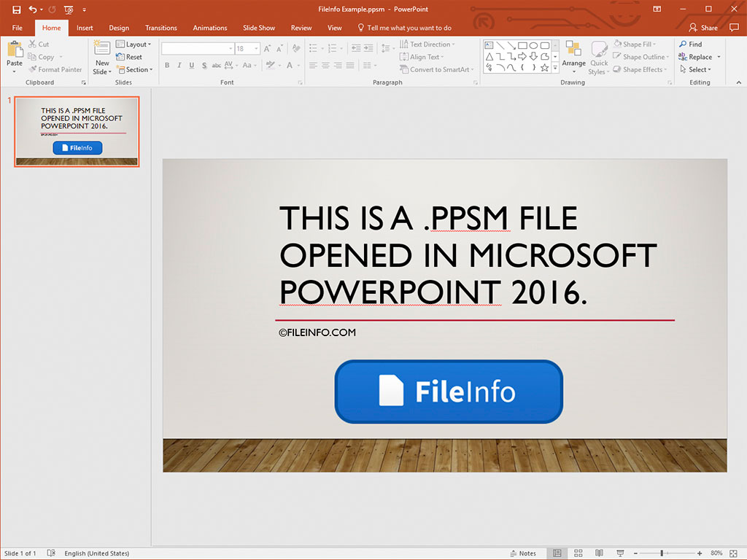The width and height of the screenshot is (747, 560).
Task: Expand the Section dropdown
Action: [x=134, y=69]
